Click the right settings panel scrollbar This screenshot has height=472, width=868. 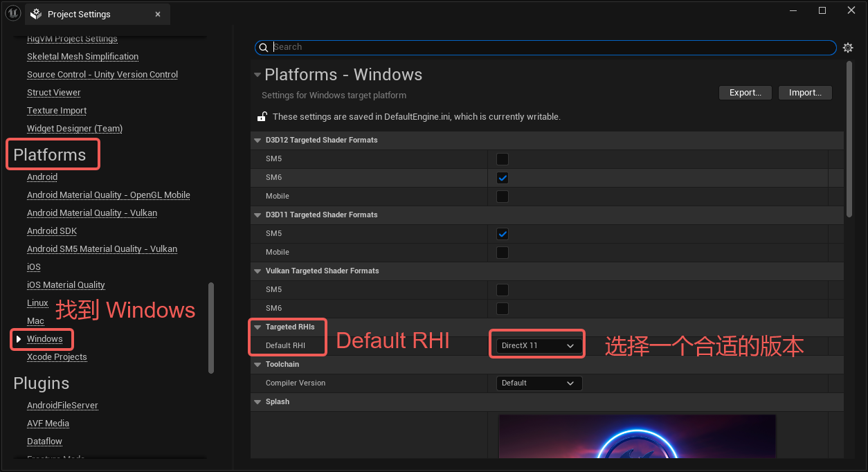tap(849, 139)
